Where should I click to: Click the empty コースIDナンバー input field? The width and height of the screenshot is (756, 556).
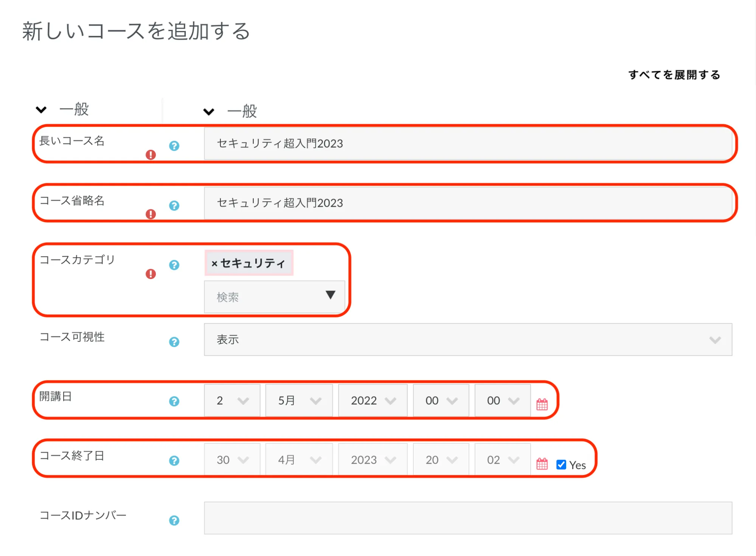pos(468,518)
